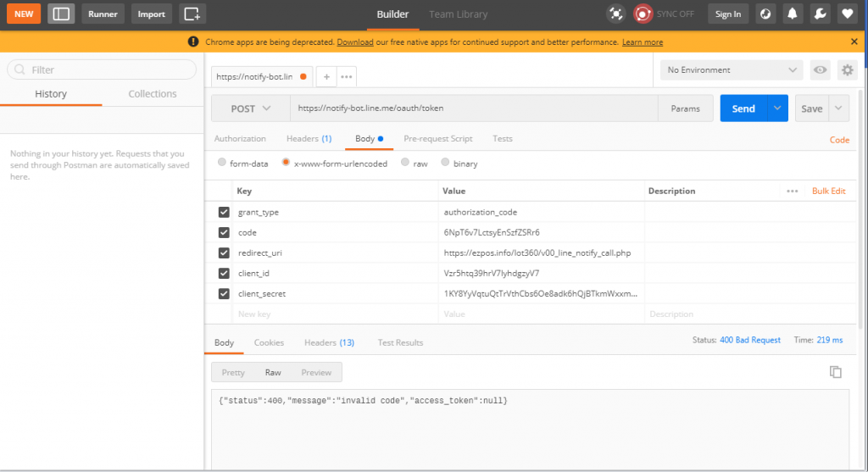Open table column options ellipsis

(x=793, y=191)
